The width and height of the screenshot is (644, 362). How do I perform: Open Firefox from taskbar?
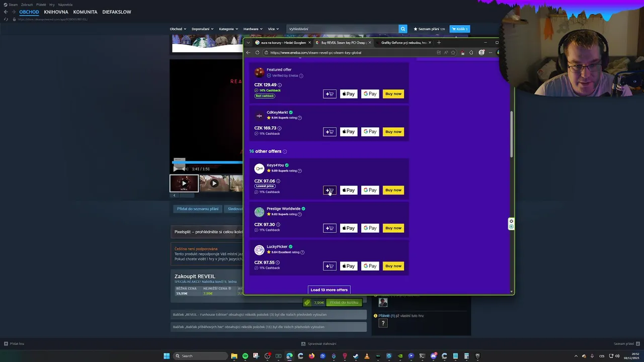click(311, 356)
